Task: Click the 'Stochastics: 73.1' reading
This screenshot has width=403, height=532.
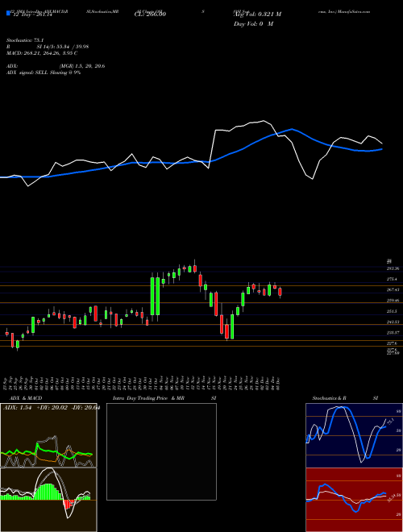Action: (23, 40)
